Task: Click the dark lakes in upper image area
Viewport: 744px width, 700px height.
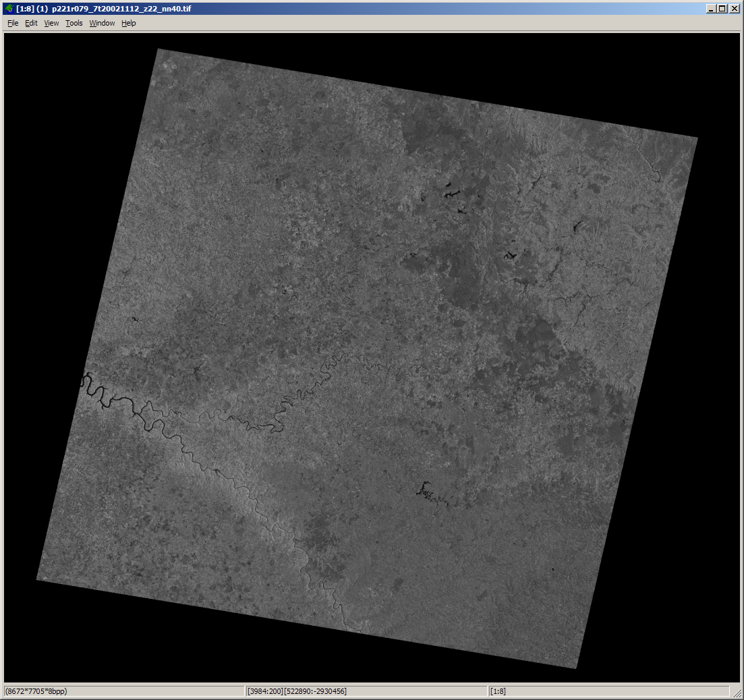Action: 450,195
